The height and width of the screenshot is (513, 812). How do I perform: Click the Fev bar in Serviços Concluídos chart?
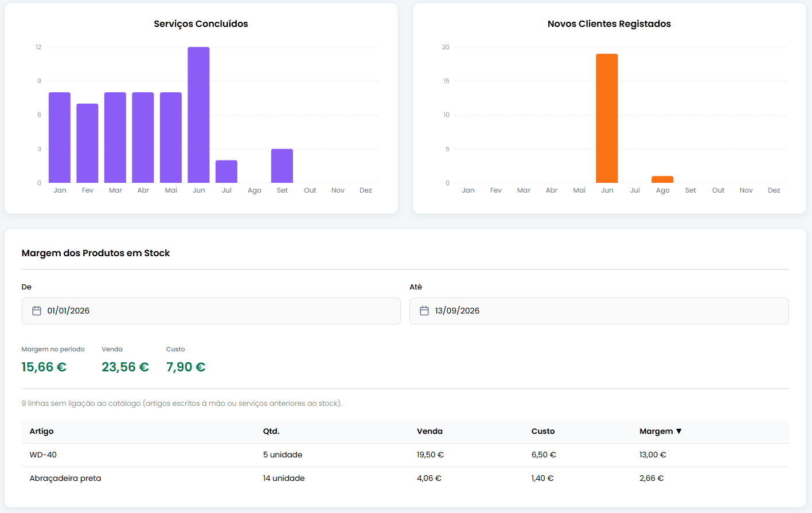click(87, 143)
